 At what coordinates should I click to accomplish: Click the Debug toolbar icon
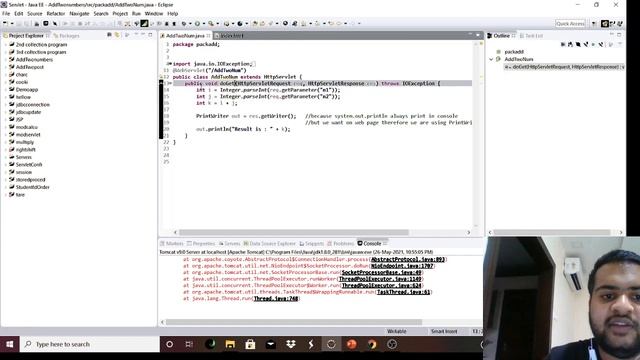click(184, 23)
